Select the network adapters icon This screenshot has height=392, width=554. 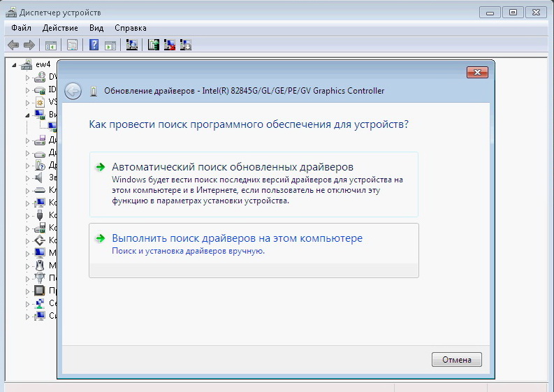coord(40,303)
